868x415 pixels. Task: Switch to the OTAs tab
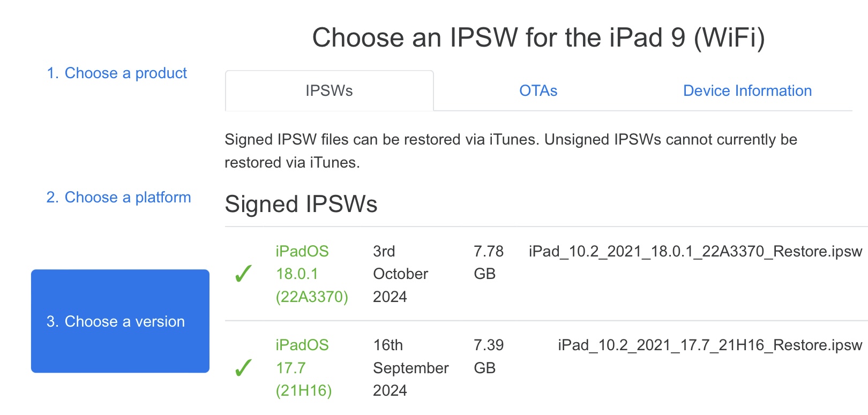point(538,90)
